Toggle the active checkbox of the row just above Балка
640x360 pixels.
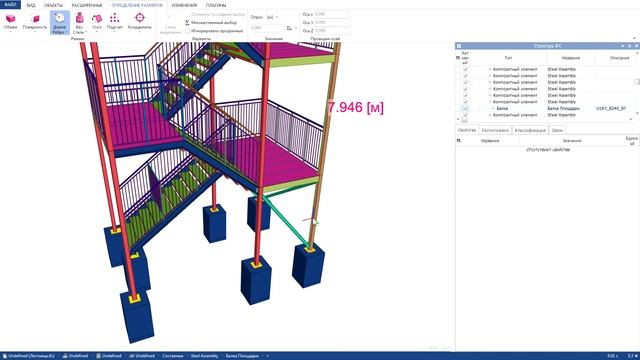[x=465, y=102]
